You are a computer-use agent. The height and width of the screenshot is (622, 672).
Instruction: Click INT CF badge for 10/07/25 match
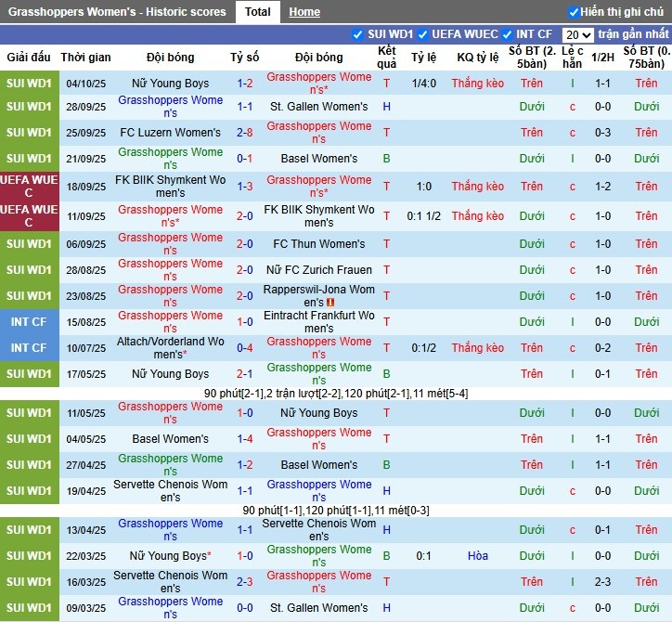pos(29,348)
